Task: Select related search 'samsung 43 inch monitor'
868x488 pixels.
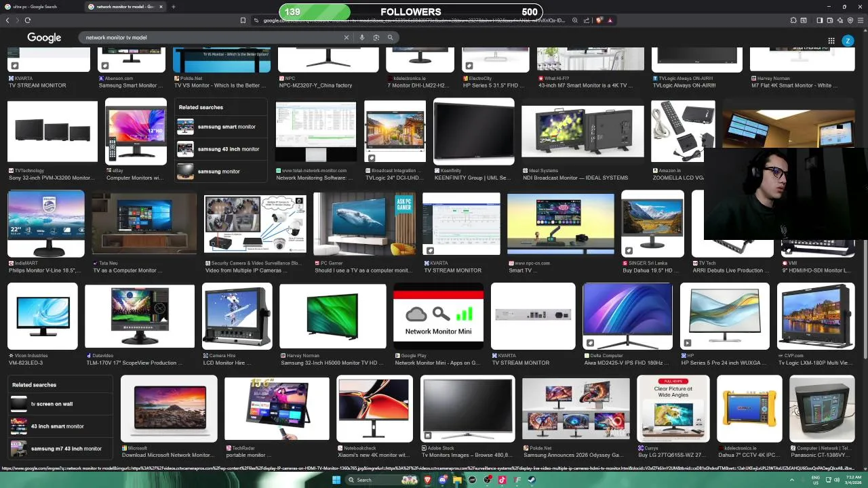Action: click(x=221, y=149)
